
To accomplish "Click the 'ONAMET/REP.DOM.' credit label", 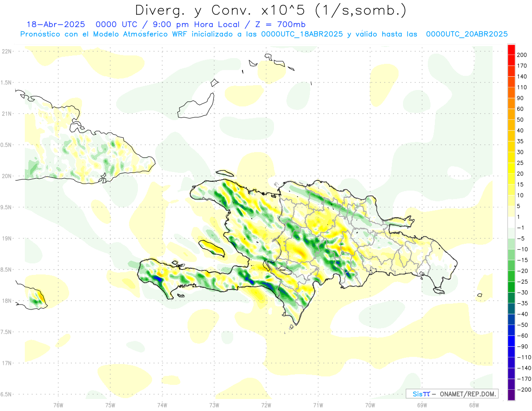I will click(467, 394).
